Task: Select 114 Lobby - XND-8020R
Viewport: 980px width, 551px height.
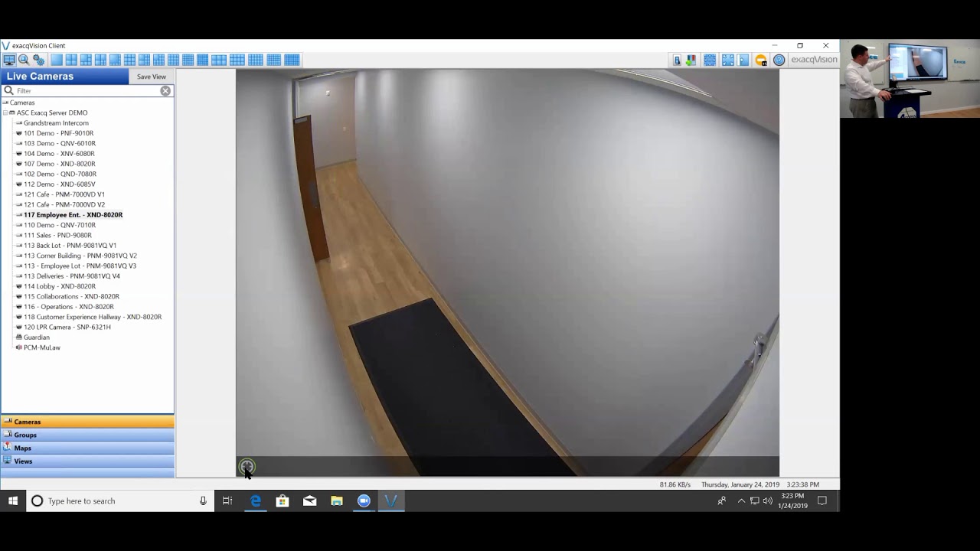Action: pos(60,286)
